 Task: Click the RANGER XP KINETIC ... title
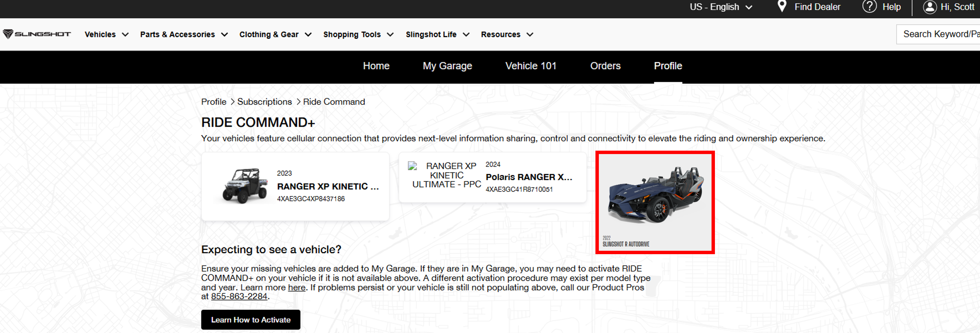point(327,186)
